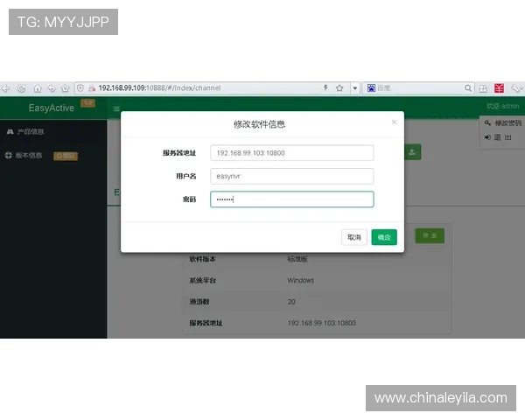Image resolution: width=525 pixels, height=420 pixels.
Task: Go to browser home page icon
Action: [x=38, y=88]
